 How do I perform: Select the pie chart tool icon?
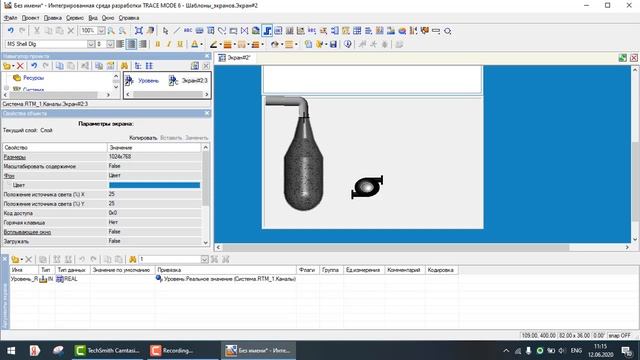click(402, 31)
